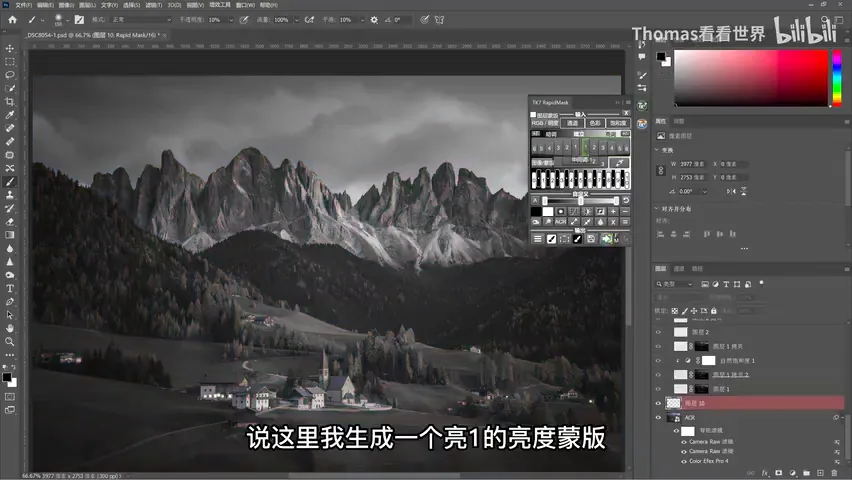Screen dimensions: 852x480
Task: Open the 窗口 menu
Action: [x=246, y=5]
